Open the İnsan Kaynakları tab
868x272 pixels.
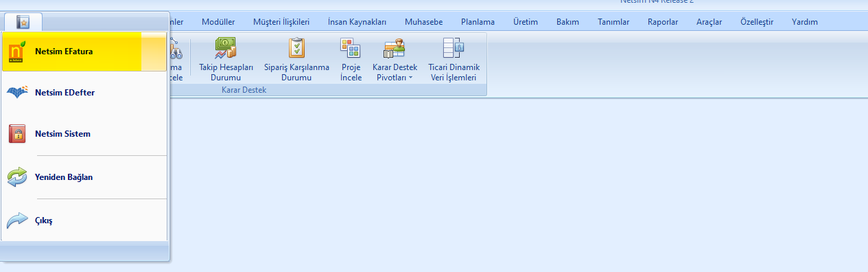tap(357, 22)
